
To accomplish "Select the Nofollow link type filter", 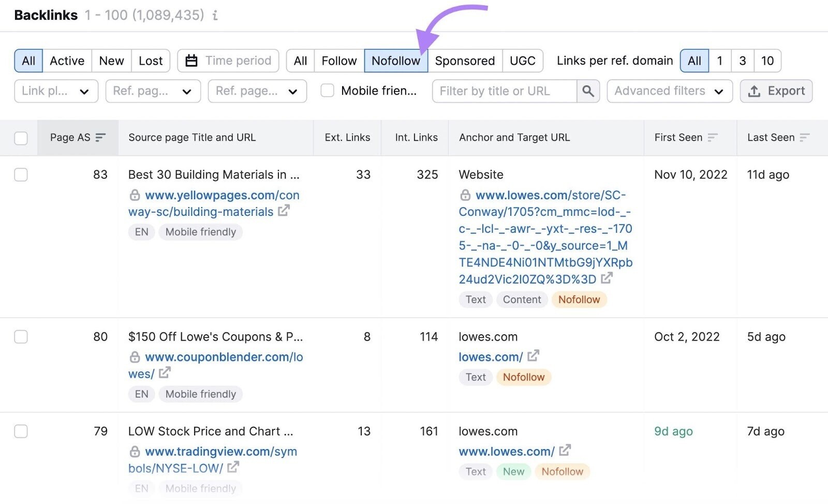I will (x=396, y=61).
